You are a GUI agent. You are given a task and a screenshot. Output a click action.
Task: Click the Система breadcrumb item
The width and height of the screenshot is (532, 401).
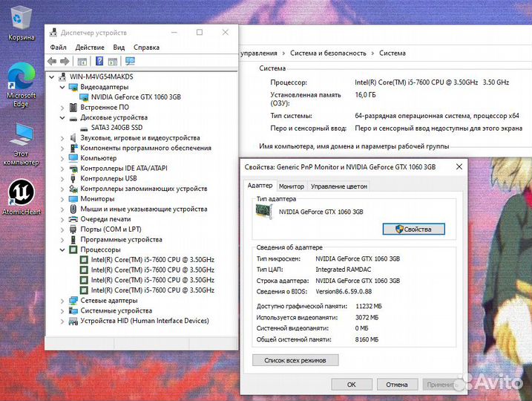393,53
